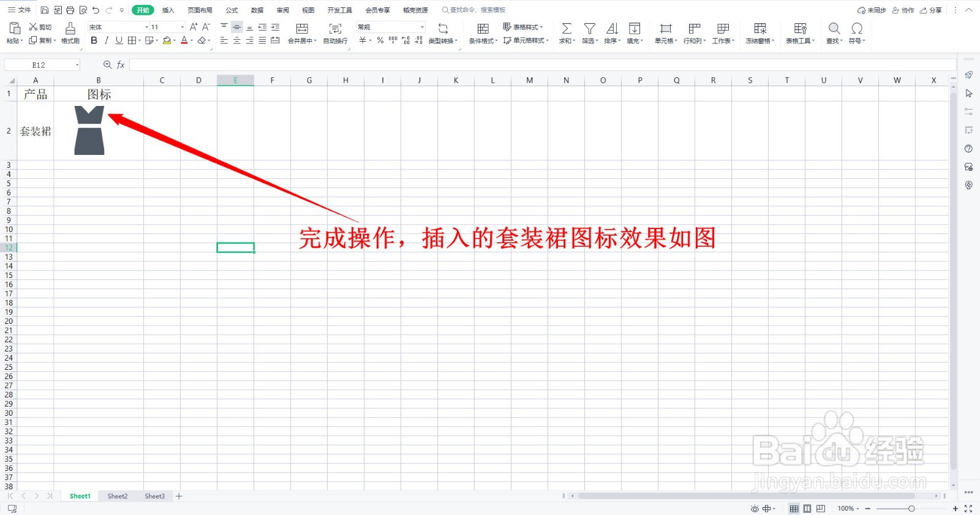The image size is (980, 515).
Task: Click the Save icon in quick access bar
Action: (45, 10)
